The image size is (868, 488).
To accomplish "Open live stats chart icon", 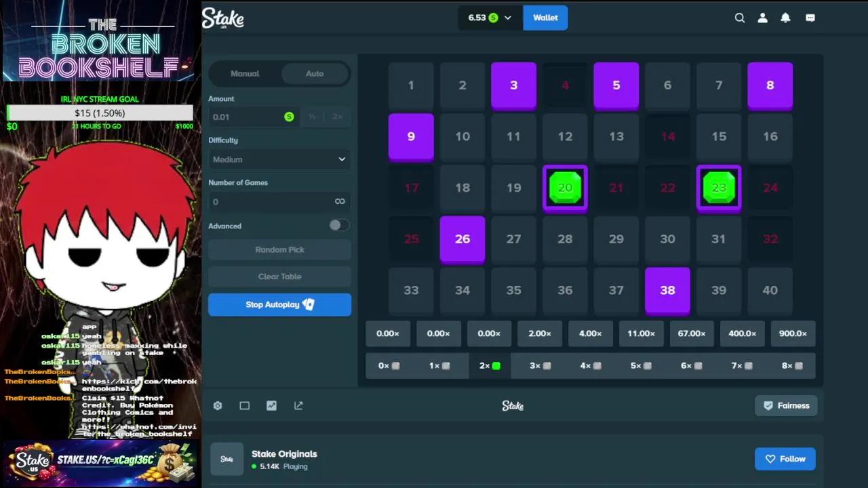I will tap(271, 405).
